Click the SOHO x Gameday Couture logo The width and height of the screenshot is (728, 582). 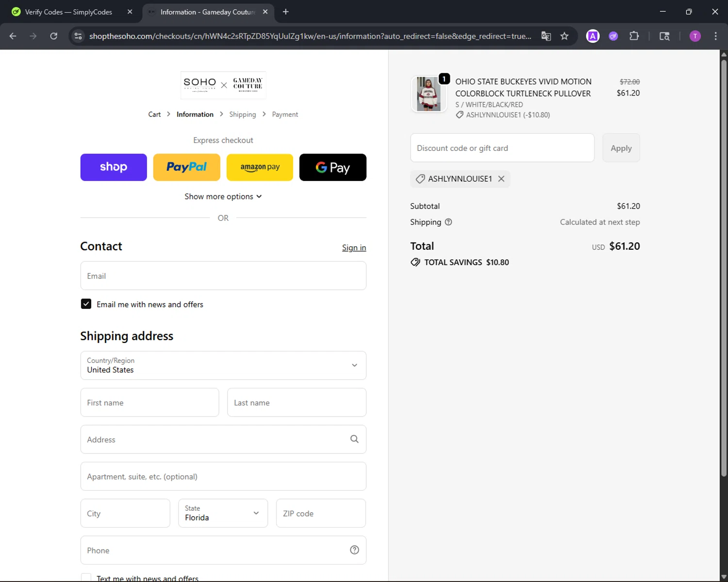[x=223, y=85]
